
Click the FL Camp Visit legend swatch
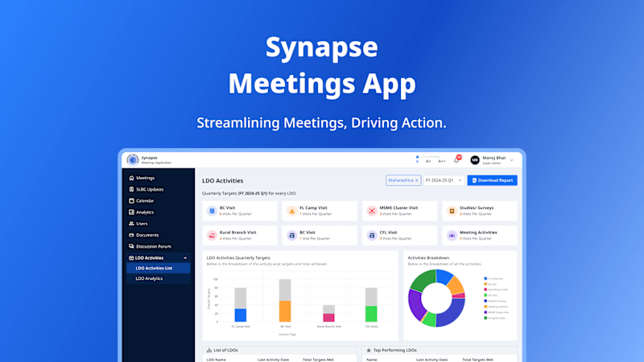tap(485, 278)
